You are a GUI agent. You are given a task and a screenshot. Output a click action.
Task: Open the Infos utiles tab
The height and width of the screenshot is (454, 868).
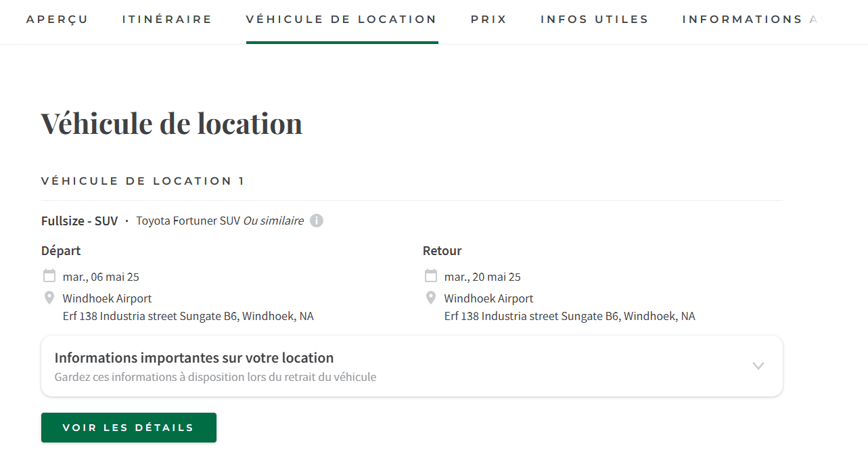pos(594,20)
